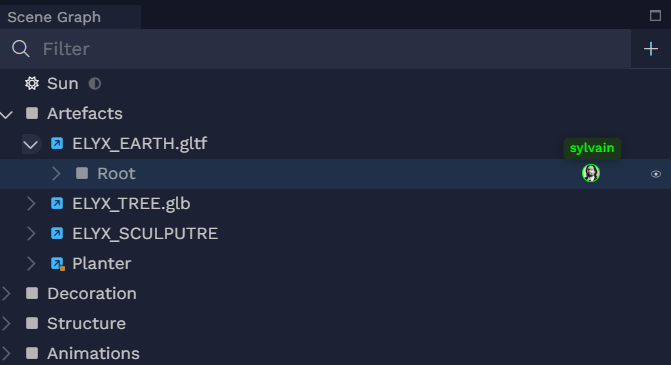Image resolution: width=671 pixels, height=365 pixels.
Task: Collapse the Artefacts group
Action: [x=6, y=114]
